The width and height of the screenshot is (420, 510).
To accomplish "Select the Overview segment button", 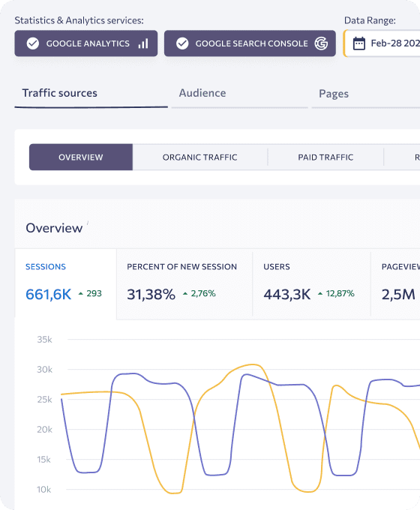I will (81, 157).
